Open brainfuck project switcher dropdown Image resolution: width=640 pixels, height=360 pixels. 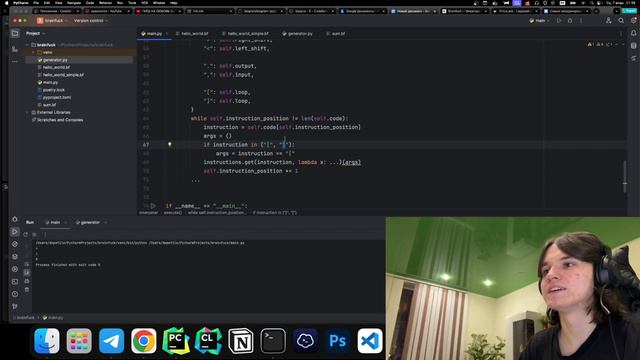point(54,20)
